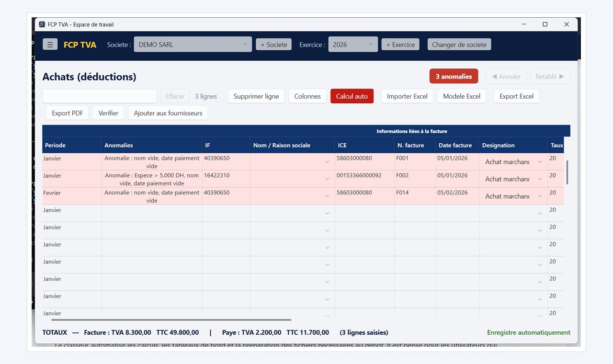Image resolution: width=613 pixels, height=364 pixels.
Task: Click the Retablir redo button
Action: click(x=550, y=76)
